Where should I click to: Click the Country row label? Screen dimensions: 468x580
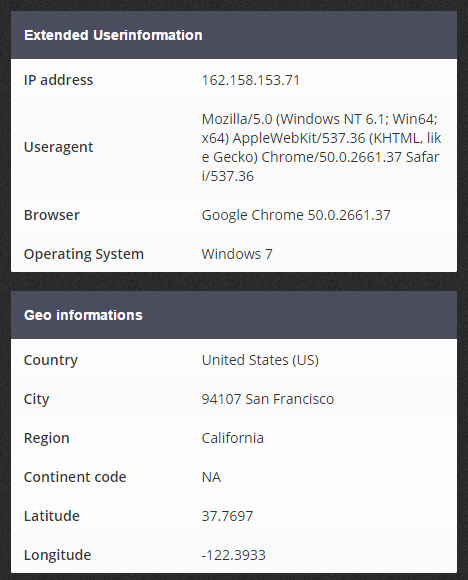pyautogui.click(x=51, y=360)
